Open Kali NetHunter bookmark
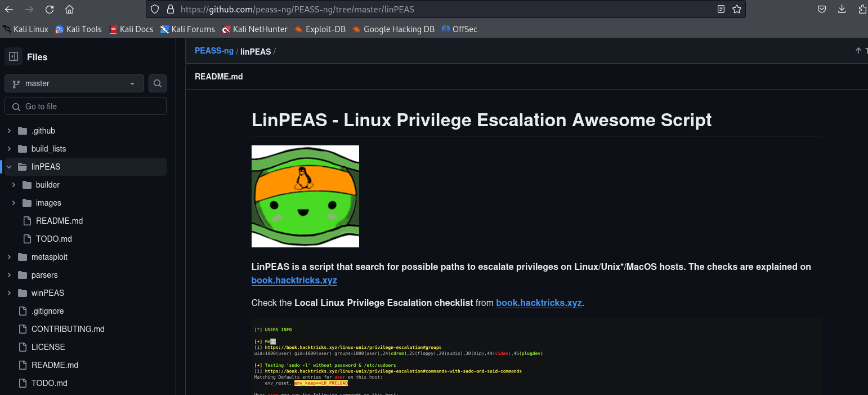Viewport: 868px width, 395px height. click(254, 29)
